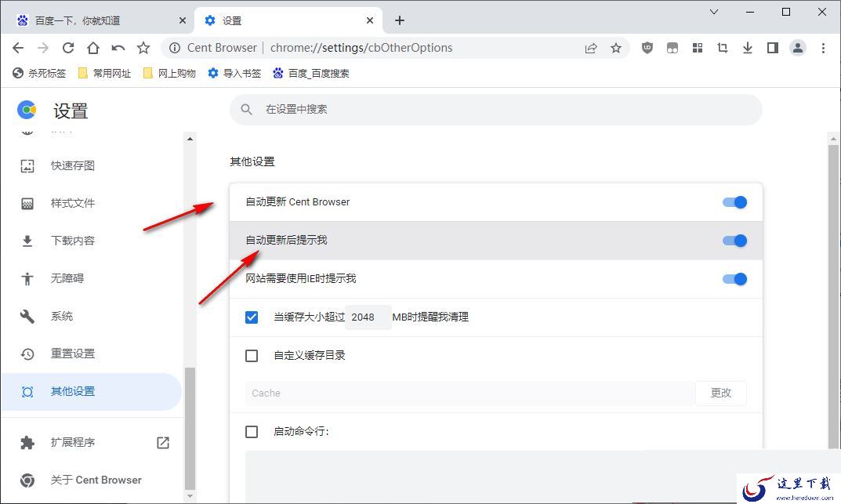Open 重置设置 settings section
841x504 pixels.
91,354
